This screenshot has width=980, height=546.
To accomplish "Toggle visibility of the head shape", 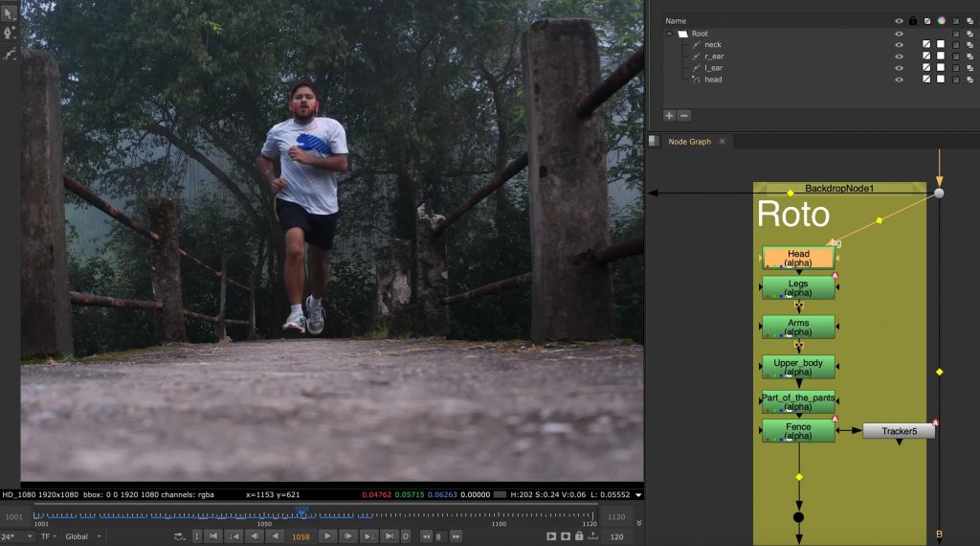I will click(898, 80).
